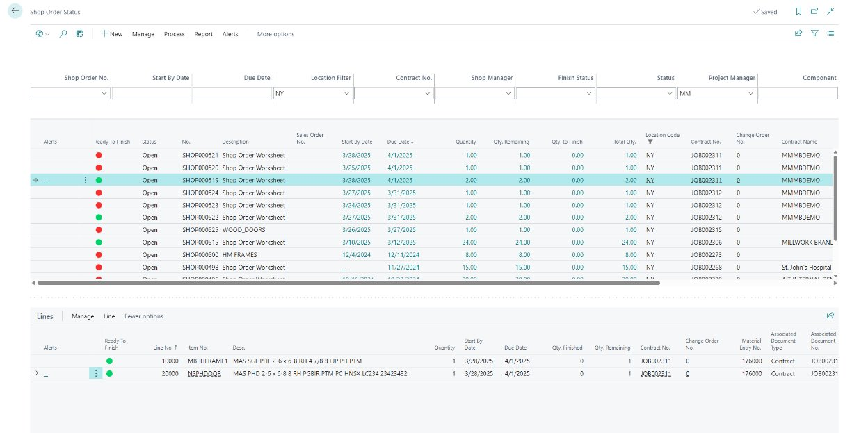
Task: Open the Report menu
Action: [x=204, y=33]
